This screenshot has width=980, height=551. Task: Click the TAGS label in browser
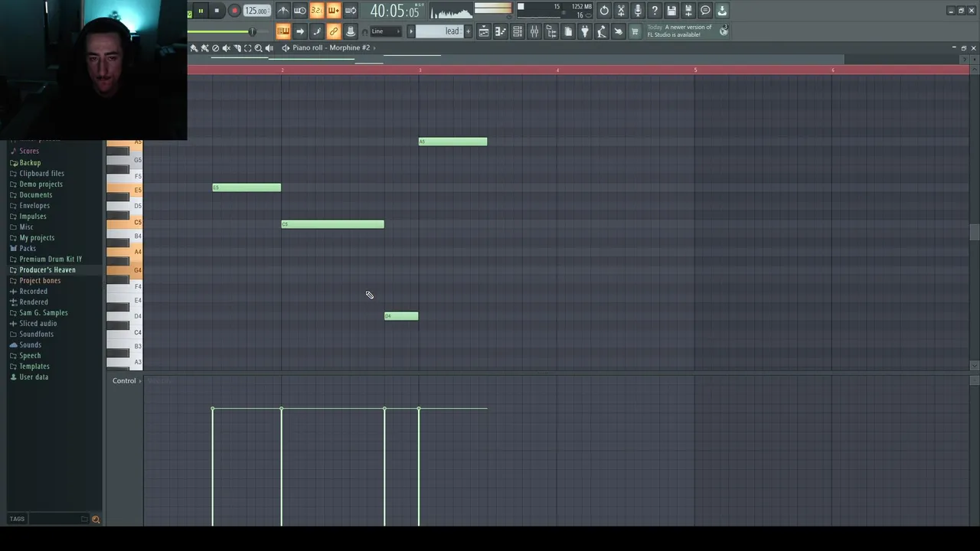17,519
